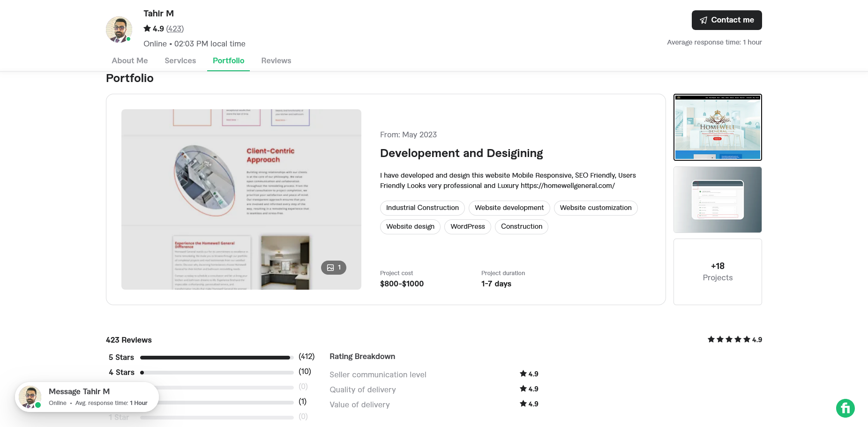Click the paper plane icon on Contact me

pos(703,20)
